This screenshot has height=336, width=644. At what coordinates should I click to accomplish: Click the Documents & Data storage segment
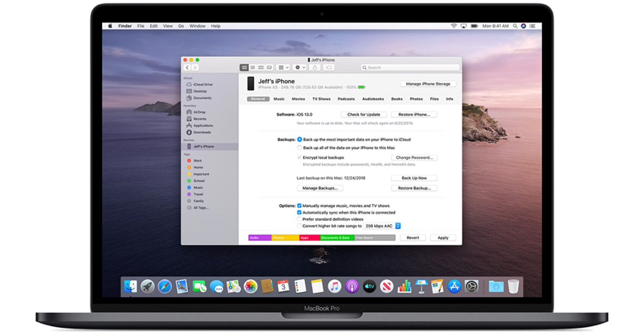(337, 238)
